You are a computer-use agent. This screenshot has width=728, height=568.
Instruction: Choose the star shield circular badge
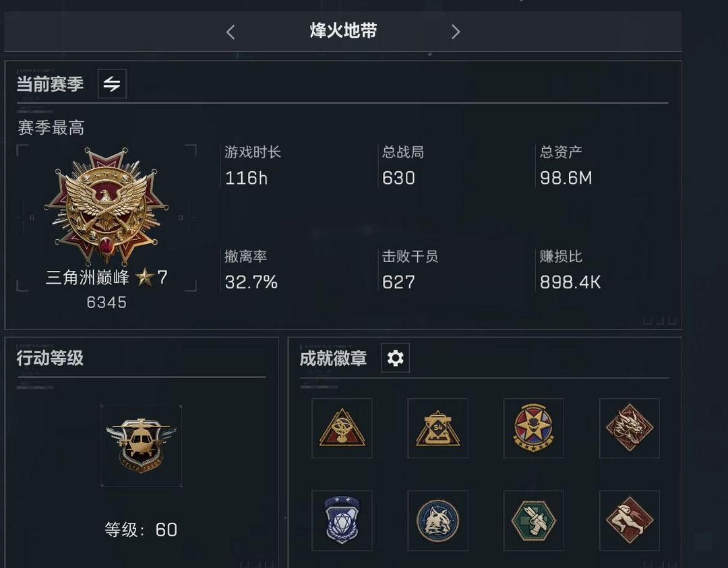coord(533,428)
